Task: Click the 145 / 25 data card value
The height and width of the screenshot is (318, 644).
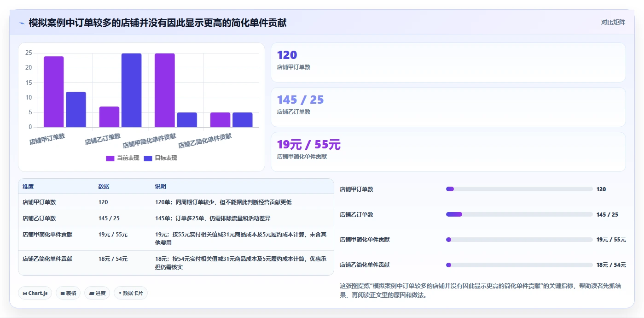Action: pos(300,100)
